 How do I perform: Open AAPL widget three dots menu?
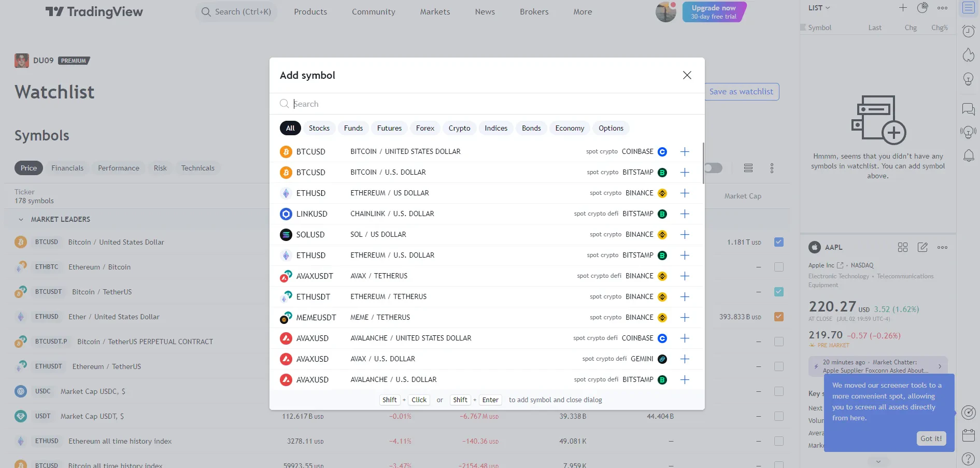pyautogui.click(x=942, y=247)
